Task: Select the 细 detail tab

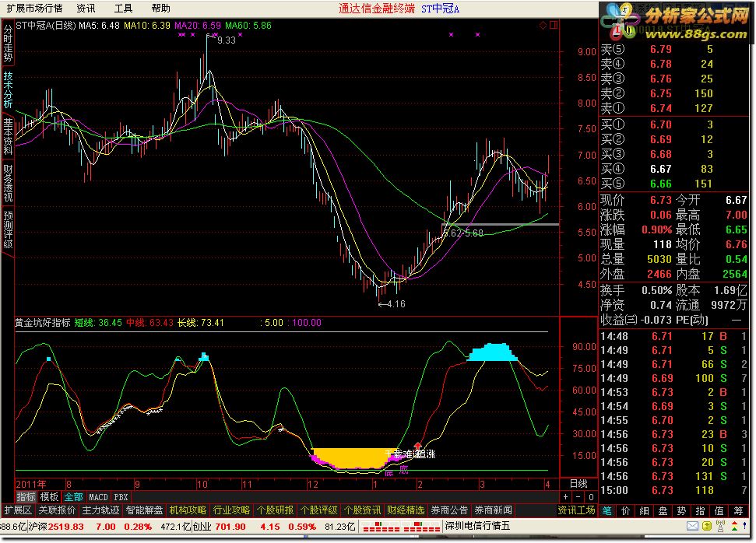Action: (x=644, y=511)
